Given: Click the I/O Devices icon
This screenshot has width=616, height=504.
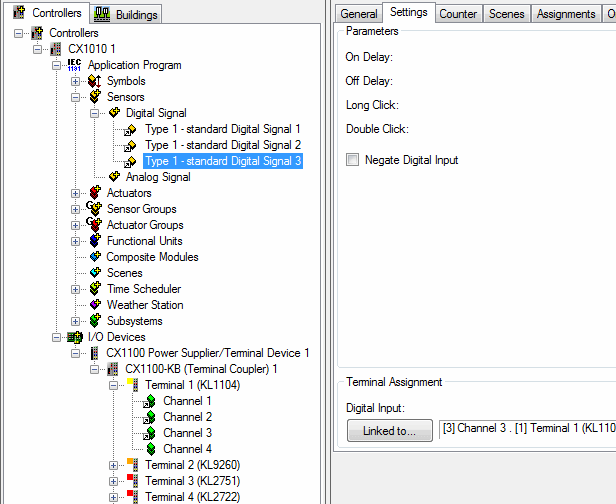Looking at the screenshot, I should (x=75, y=337).
